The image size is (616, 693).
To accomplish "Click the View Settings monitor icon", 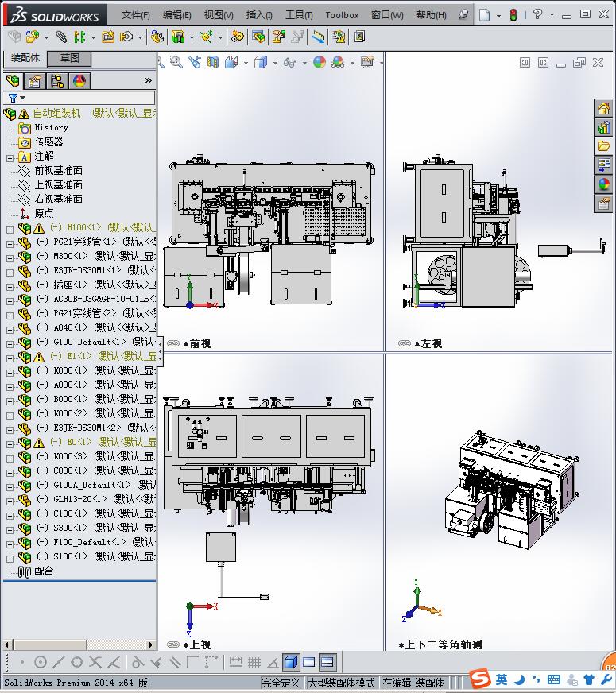I will [367, 62].
